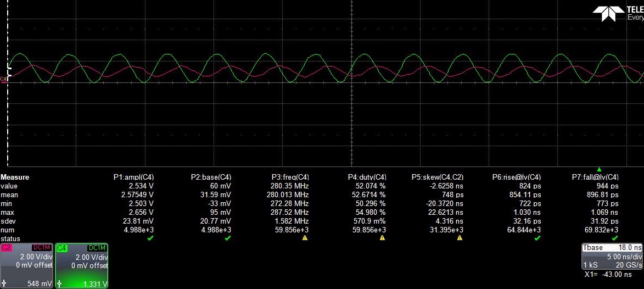The image size is (644, 289).
Task: Click the C4 DC1M coupling indicator
Action: 97,248
